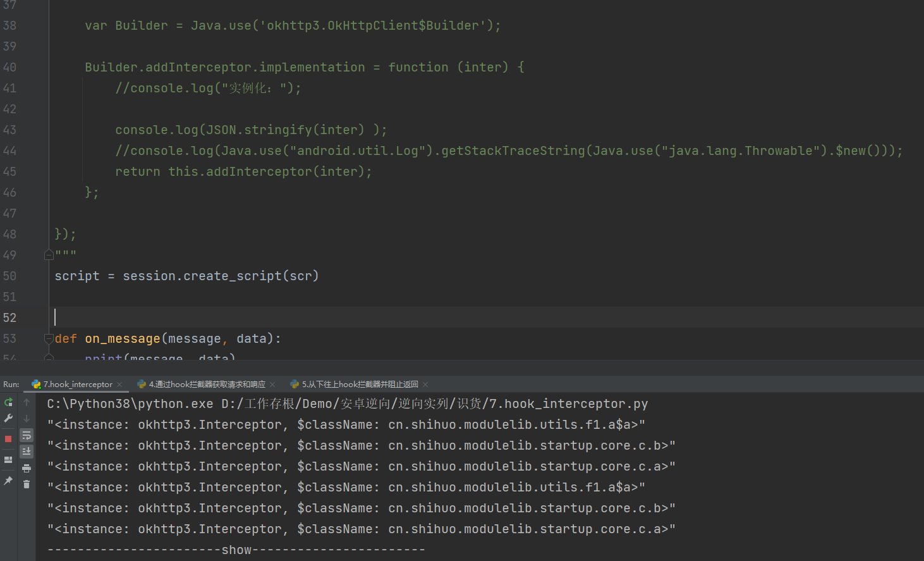
Task: Click first 'startup.core.c.b' output line
Action: (x=362, y=445)
